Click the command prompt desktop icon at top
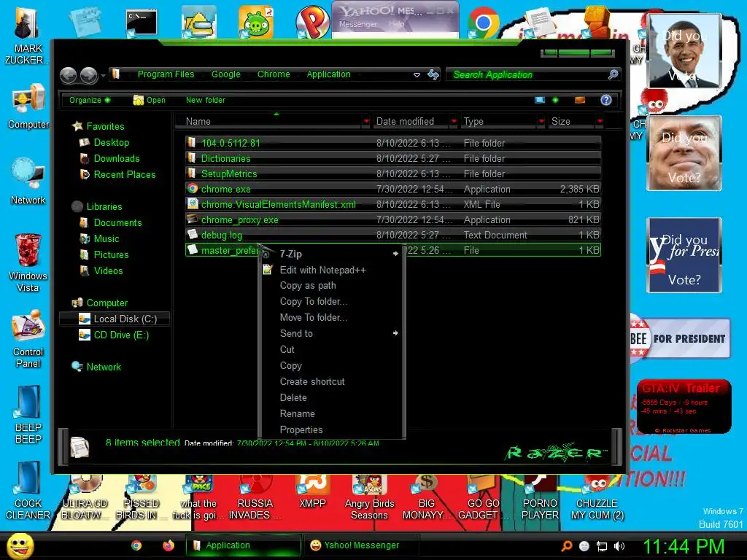 [142, 23]
